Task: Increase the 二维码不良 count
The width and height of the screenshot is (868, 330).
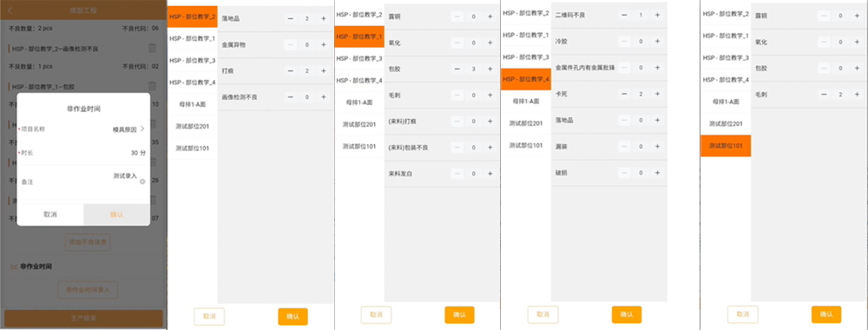Action: coord(657,15)
